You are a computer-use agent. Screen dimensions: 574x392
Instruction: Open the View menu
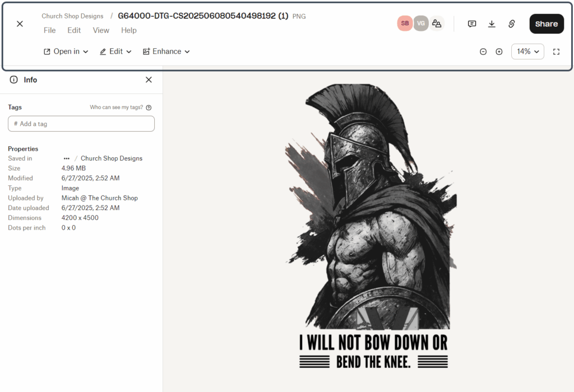[x=101, y=30]
